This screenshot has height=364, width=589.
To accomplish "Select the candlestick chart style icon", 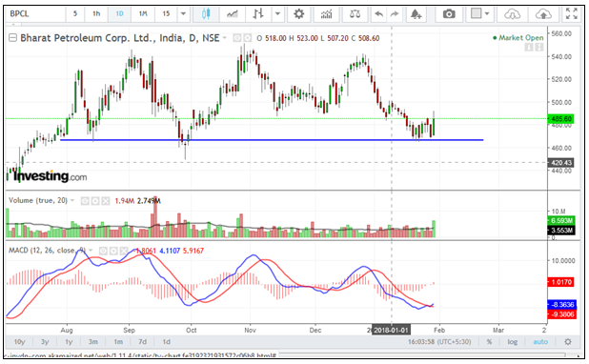I will coord(206,14).
